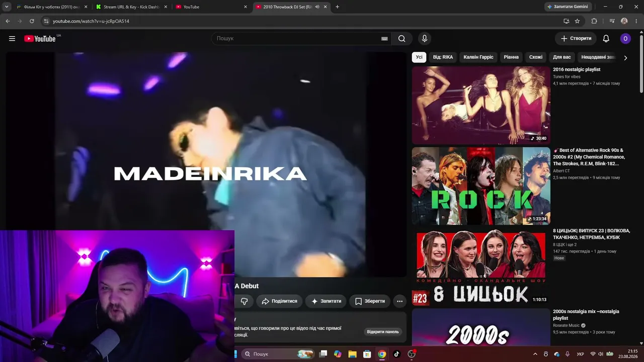This screenshot has width=644, height=362.
Task: Open the media control icon in Chrome toolbar
Action: pos(612,21)
